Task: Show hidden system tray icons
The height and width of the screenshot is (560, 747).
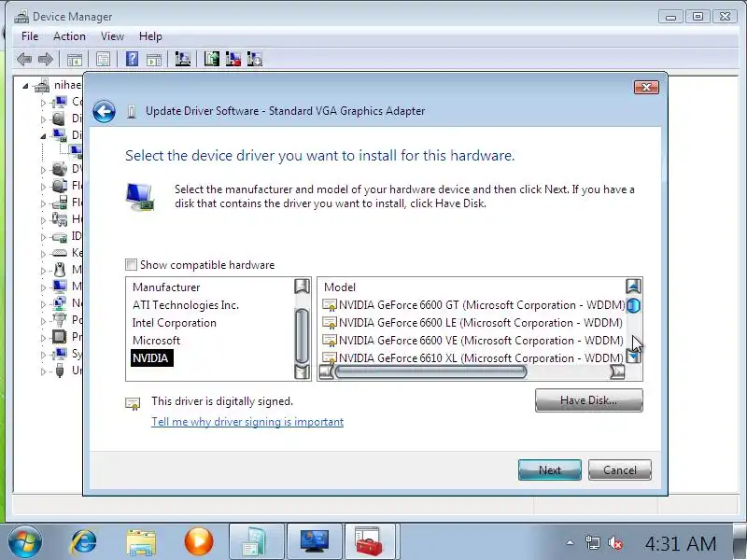Action: 570,542
